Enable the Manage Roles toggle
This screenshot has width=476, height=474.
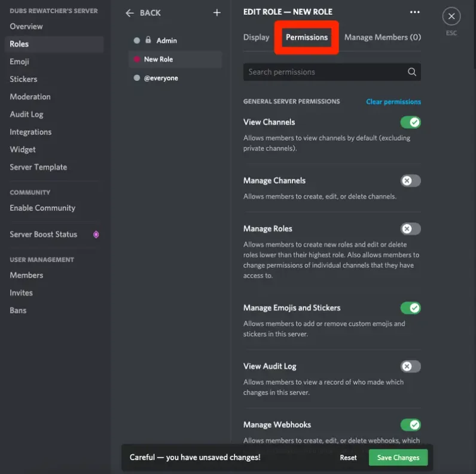pyautogui.click(x=410, y=229)
